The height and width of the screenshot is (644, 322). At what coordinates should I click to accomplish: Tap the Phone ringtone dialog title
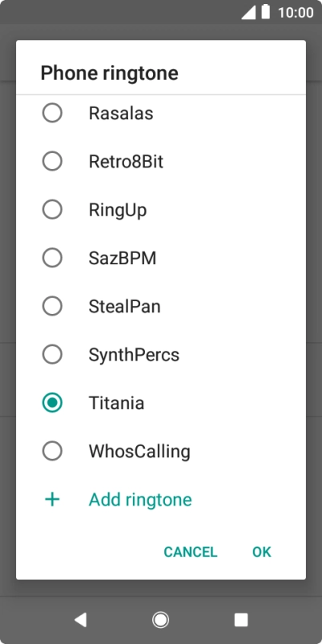(109, 74)
